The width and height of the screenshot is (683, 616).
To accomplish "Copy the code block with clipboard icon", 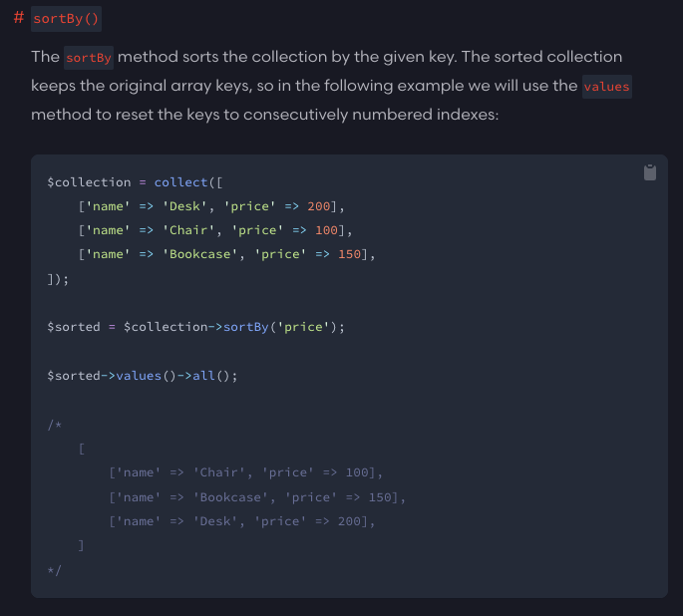I will [650, 172].
